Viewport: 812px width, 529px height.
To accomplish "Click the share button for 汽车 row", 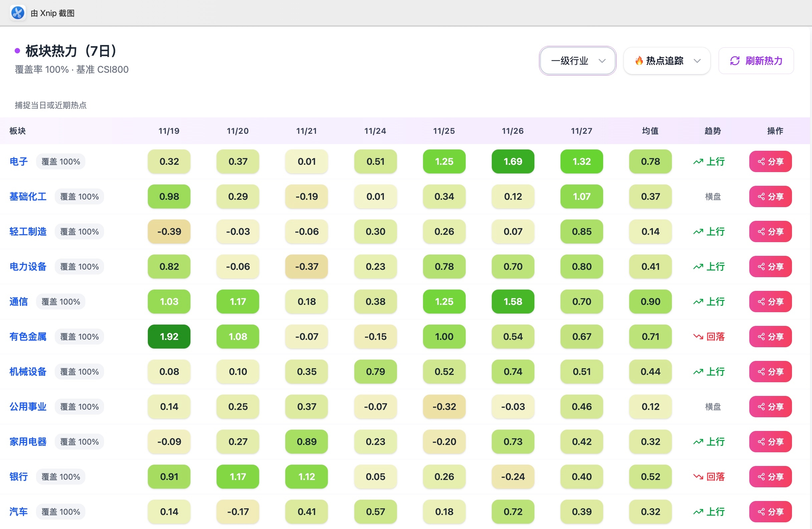I will [x=770, y=512].
